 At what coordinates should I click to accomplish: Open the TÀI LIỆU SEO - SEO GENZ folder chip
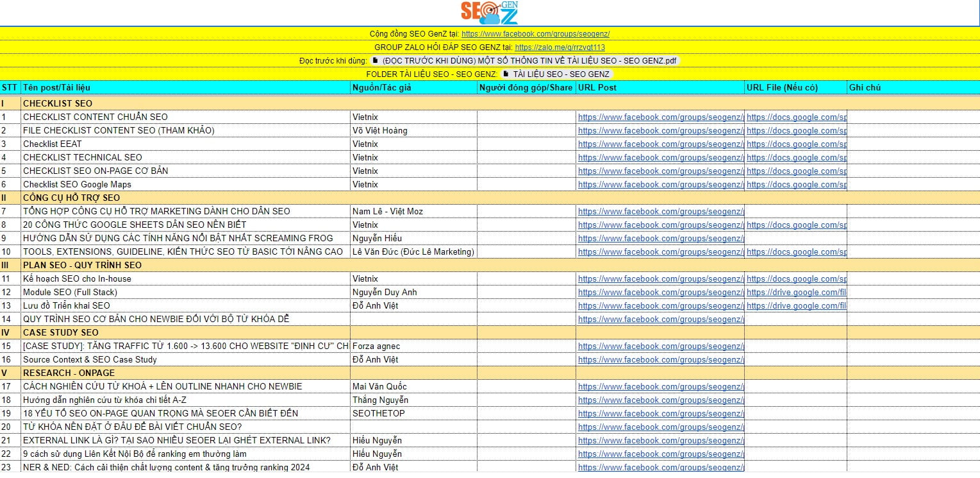(556, 74)
